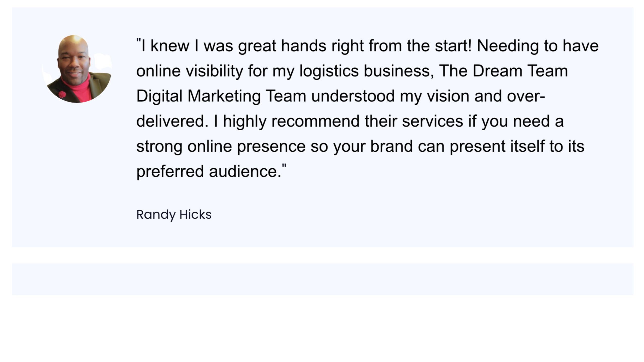Click the hyphenated word "over-" at line end
644x362 pixels.
526,96
